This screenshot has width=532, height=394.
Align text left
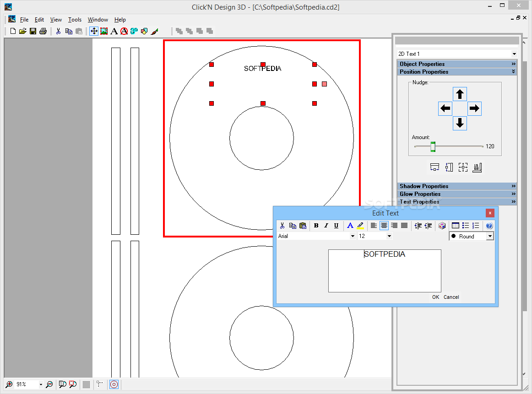click(x=374, y=226)
